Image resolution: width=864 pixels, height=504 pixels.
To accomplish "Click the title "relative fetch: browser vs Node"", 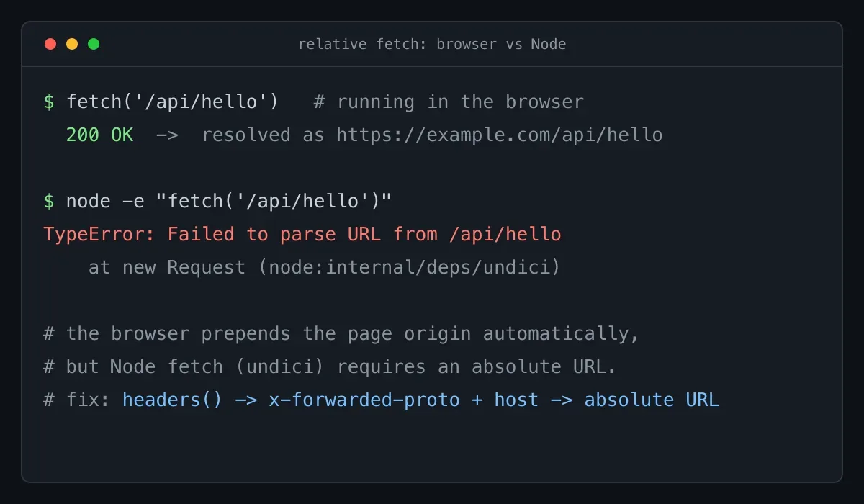I will 432,44.
